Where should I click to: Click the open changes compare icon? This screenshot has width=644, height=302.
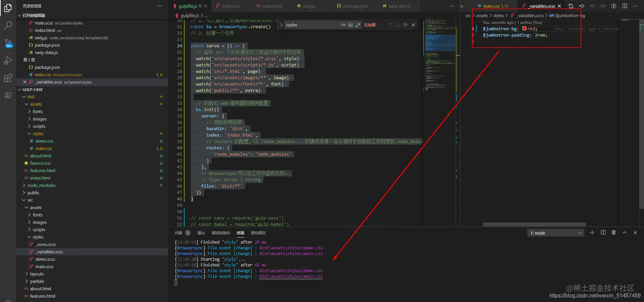click(x=571, y=6)
